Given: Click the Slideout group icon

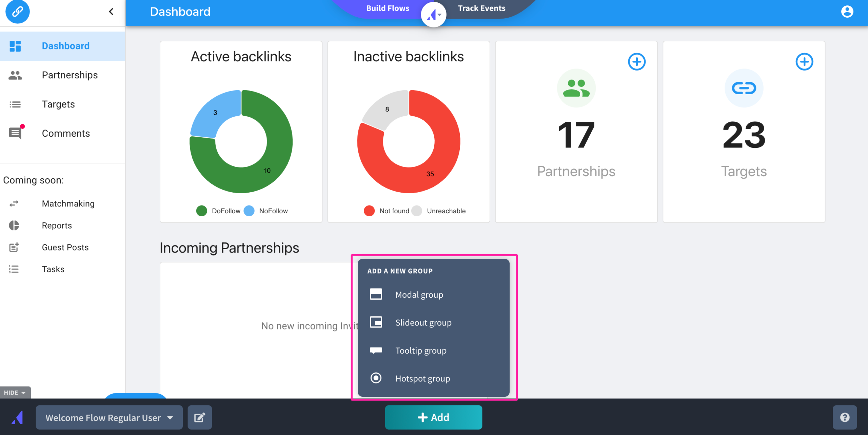Looking at the screenshot, I should [376, 322].
